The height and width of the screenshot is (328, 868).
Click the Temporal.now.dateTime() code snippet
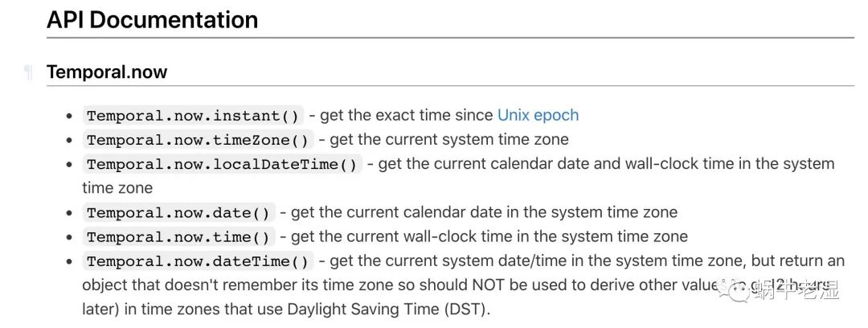(198, 261)
